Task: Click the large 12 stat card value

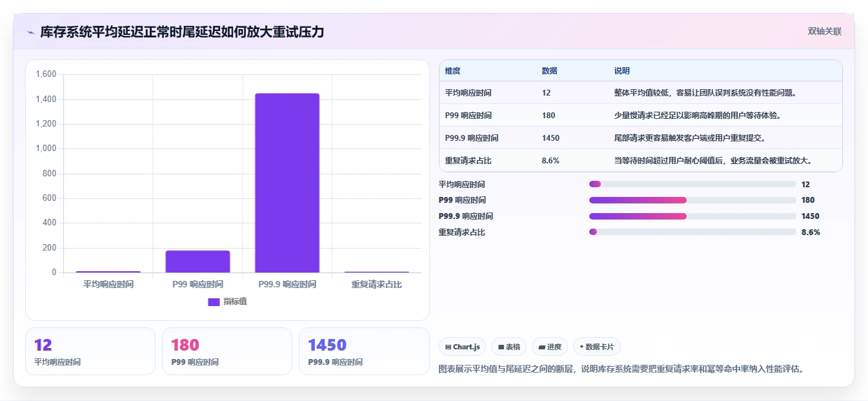Action: tap(43, 345)
